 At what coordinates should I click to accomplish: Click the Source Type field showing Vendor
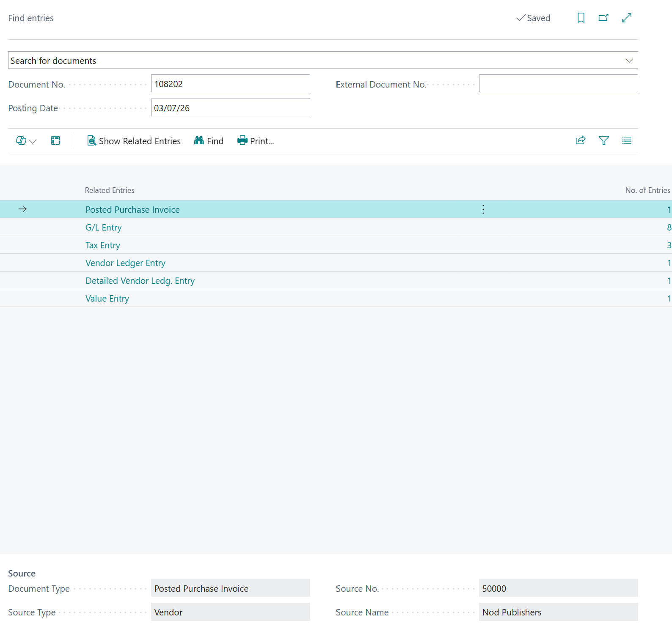231,612
